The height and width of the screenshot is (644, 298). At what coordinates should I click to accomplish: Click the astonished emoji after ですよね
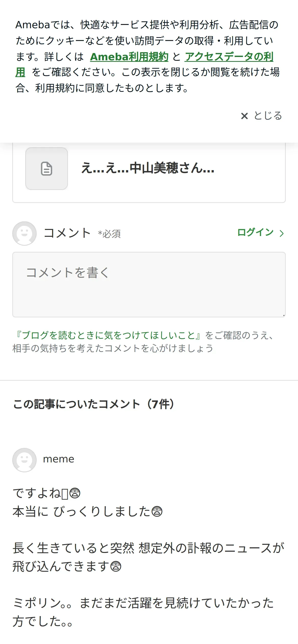(x=75, y=493)
